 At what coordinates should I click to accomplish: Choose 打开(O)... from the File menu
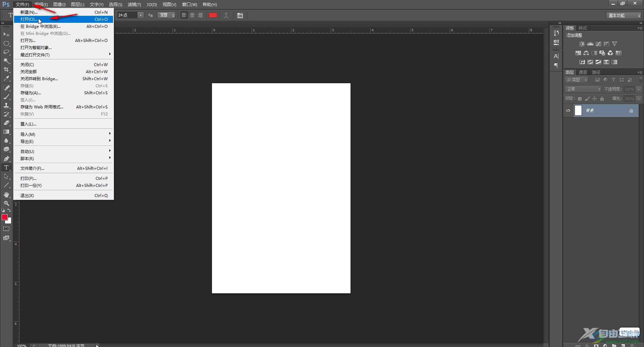pyautogui.click(x=64, y=19)
